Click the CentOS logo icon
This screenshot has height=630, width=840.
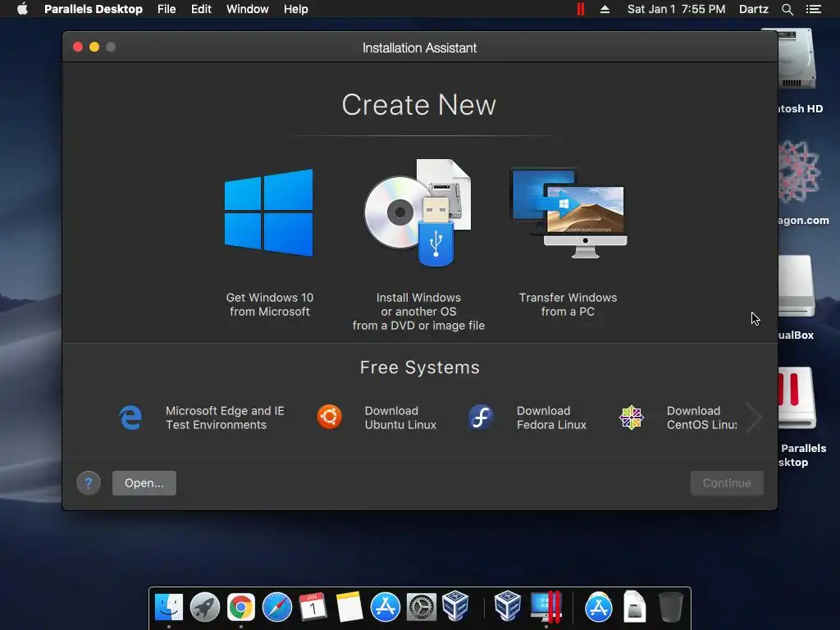(632, 418)
